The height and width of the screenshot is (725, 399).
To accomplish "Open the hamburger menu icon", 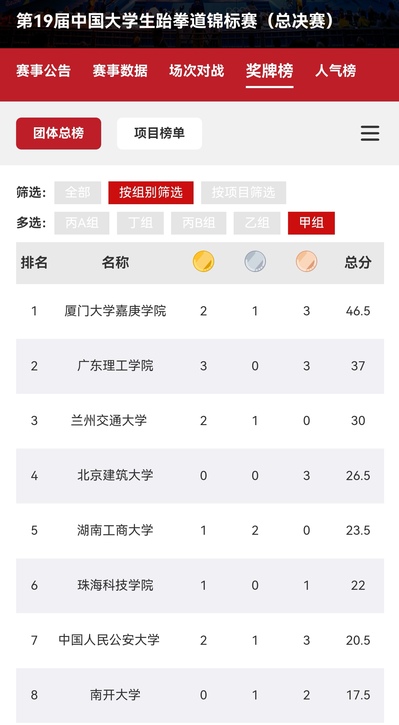I will point(370,133).
